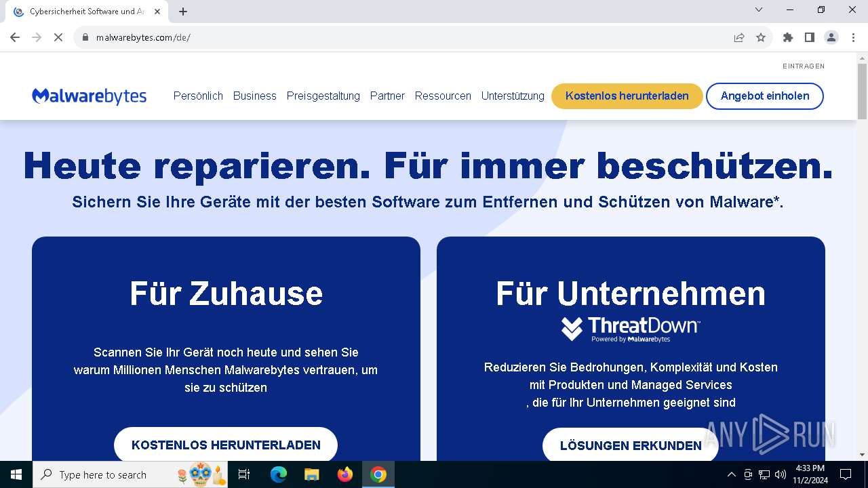Click the lock icon for site information
868x488 pixels.
click(85, 37)
